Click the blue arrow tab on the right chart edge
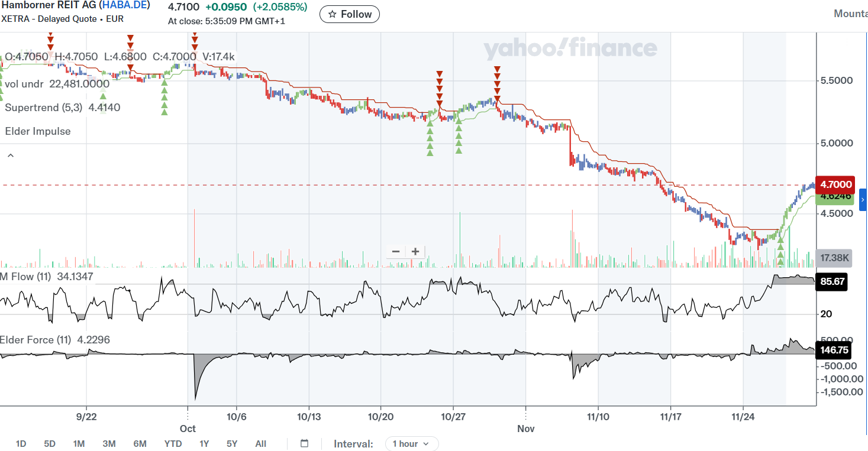This screenshot has width=868, height=451. [x=863, y=199]
